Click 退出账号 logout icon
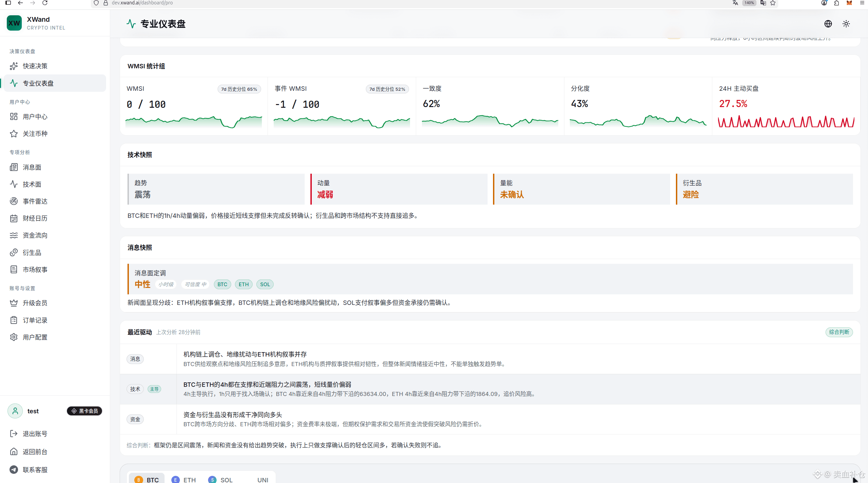The width and height of the screenshot is (868, 483). coord(14,434)
